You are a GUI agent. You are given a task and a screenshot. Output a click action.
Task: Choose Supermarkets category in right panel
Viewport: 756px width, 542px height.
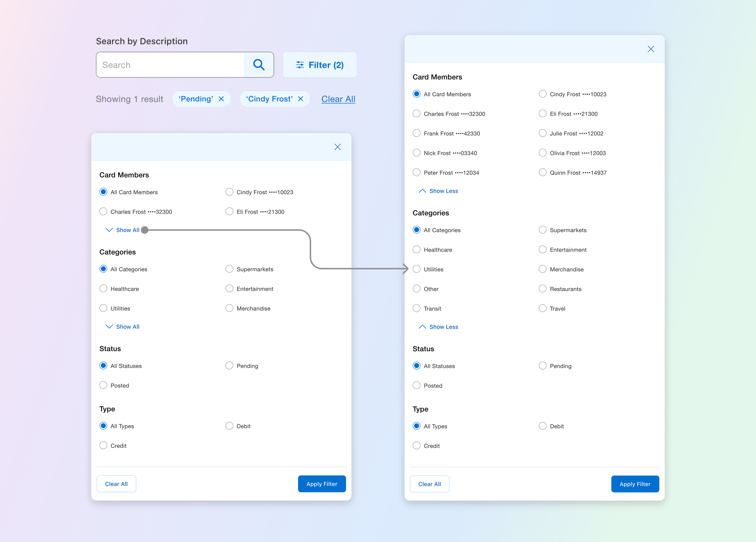point(543,230)
